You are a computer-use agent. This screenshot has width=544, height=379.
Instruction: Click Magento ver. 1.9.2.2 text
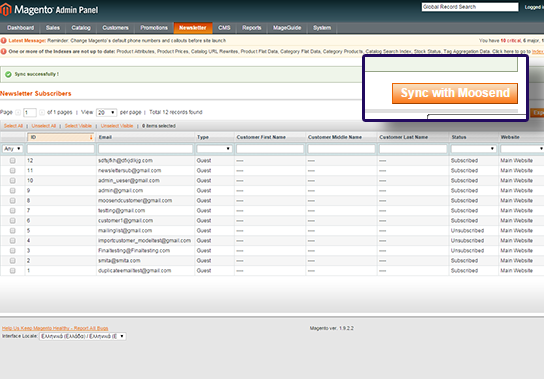click(332, 328)
